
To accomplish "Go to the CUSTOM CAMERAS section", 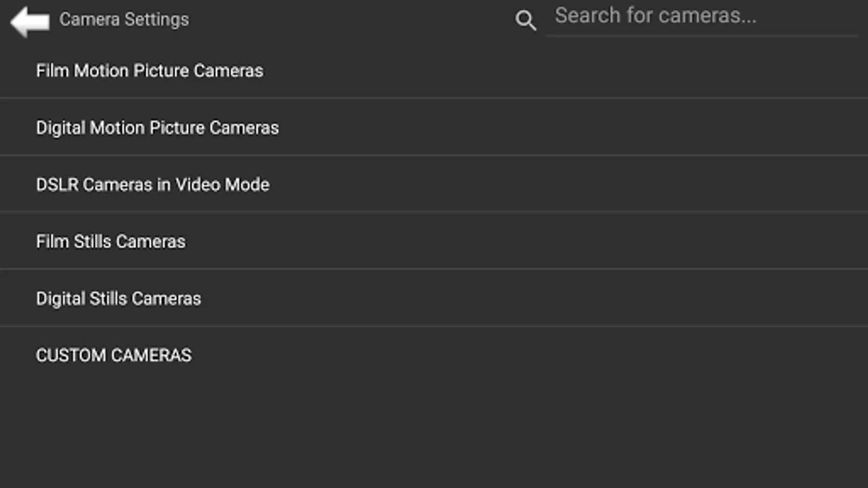I will tap(113, 356).
